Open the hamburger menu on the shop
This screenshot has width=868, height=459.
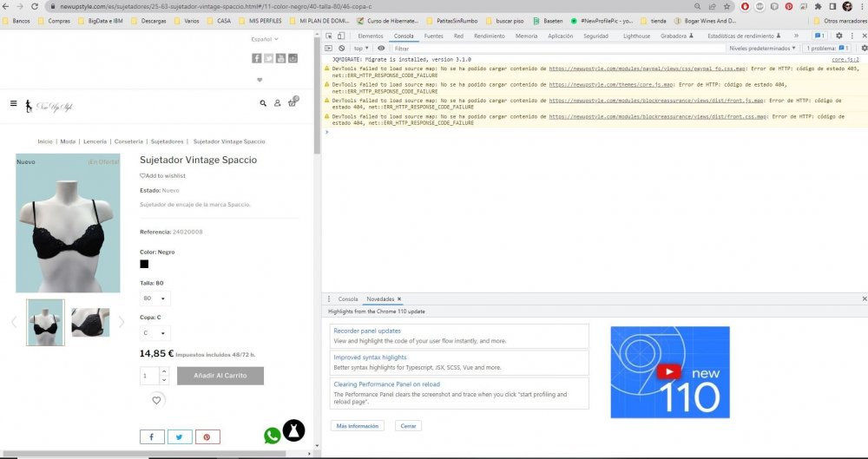pos(13,103)
